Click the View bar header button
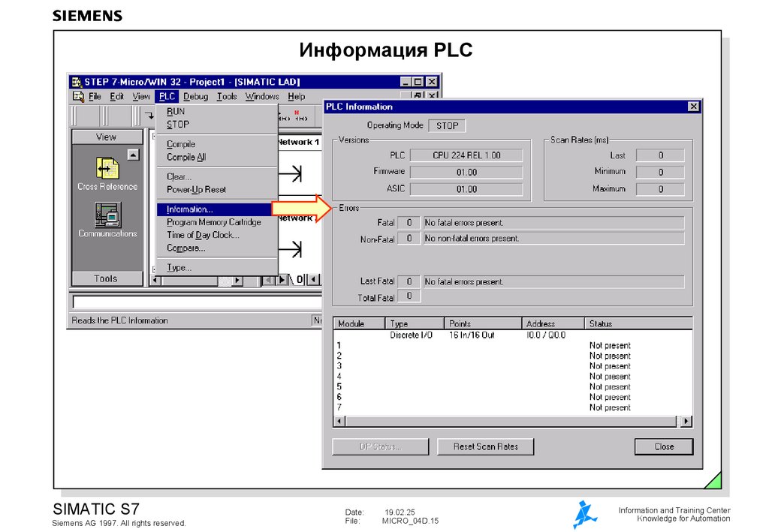Image resolution: width=769 pixels, height=532 pixels. pos(107,137)
